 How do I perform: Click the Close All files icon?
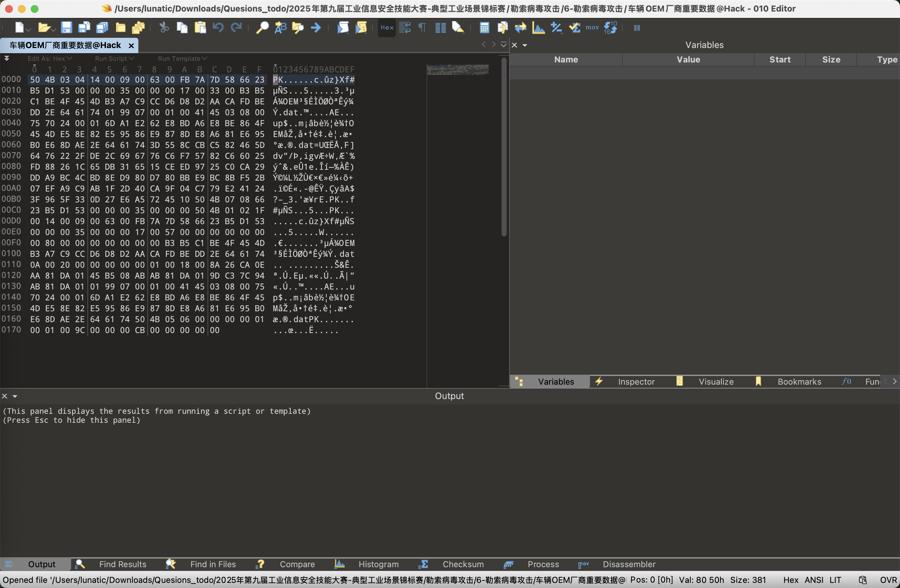coord(139,27)
